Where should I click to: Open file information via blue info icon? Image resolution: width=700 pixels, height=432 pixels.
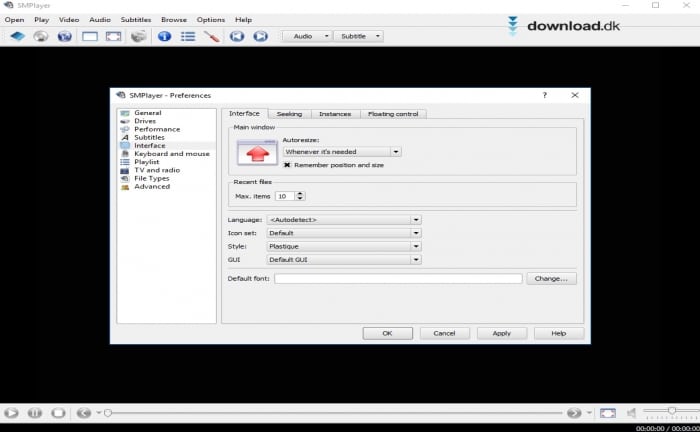164,36
